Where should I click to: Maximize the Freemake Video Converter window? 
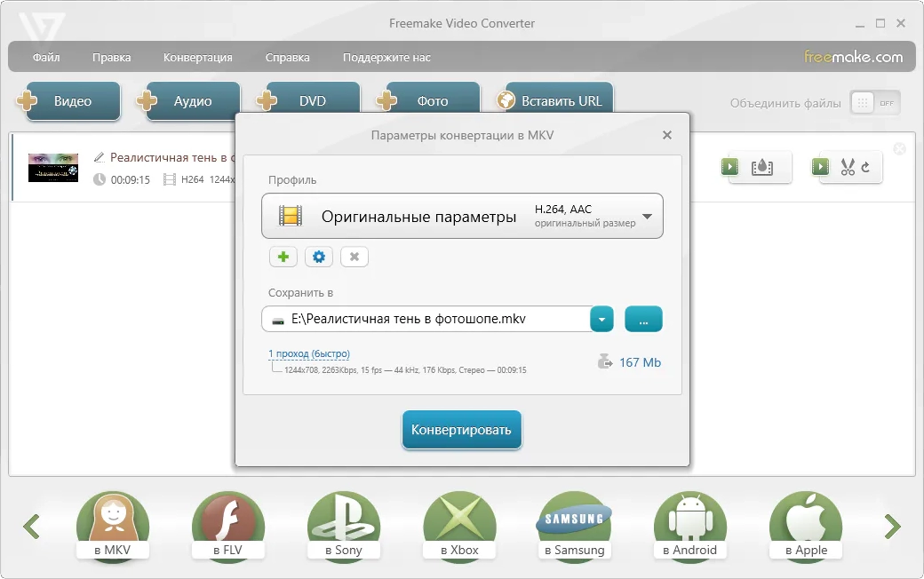pos(880,24)
